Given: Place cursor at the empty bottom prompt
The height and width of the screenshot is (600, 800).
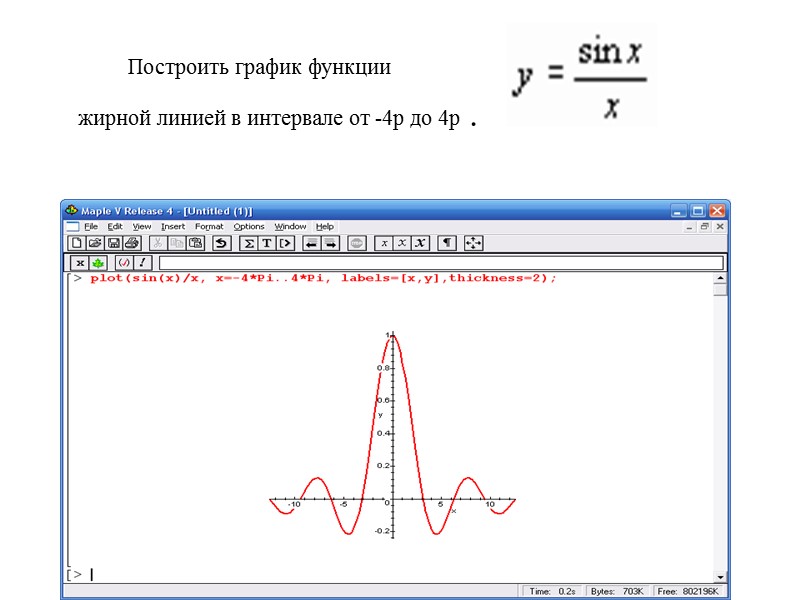Looking at the screenshot, I should (92, 574).
